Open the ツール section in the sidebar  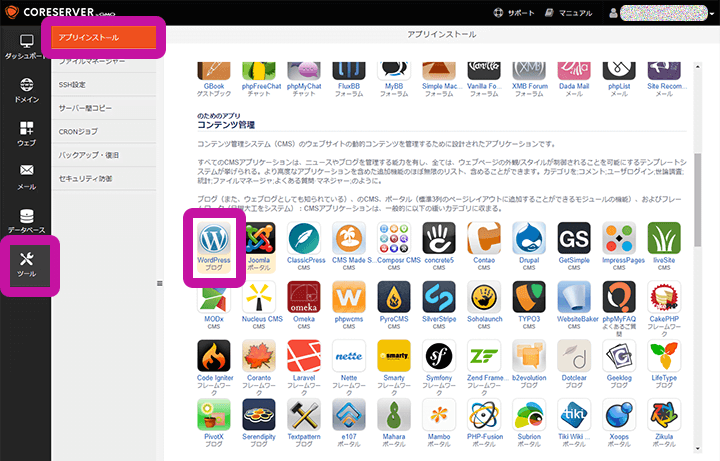26,264
